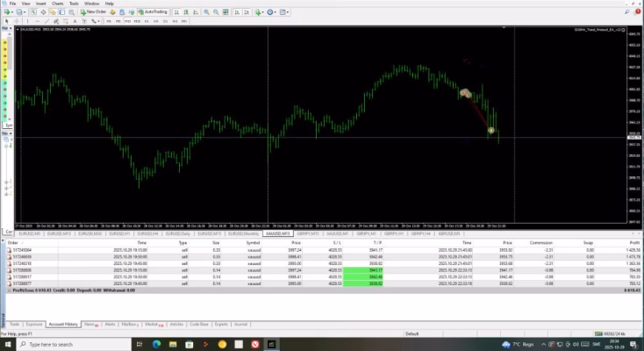Click the Default profile in status bar
This screenshot has height=351, width=644.
(412, 333)
